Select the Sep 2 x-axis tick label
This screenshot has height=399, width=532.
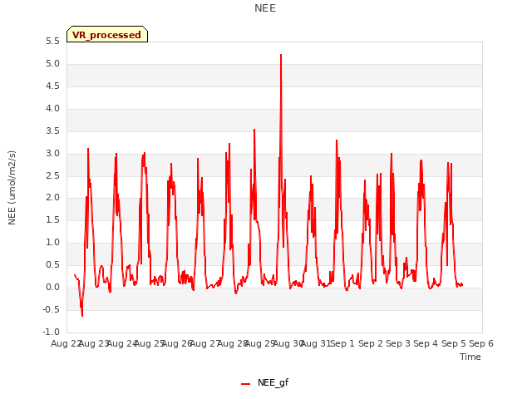tap(370, 343)
